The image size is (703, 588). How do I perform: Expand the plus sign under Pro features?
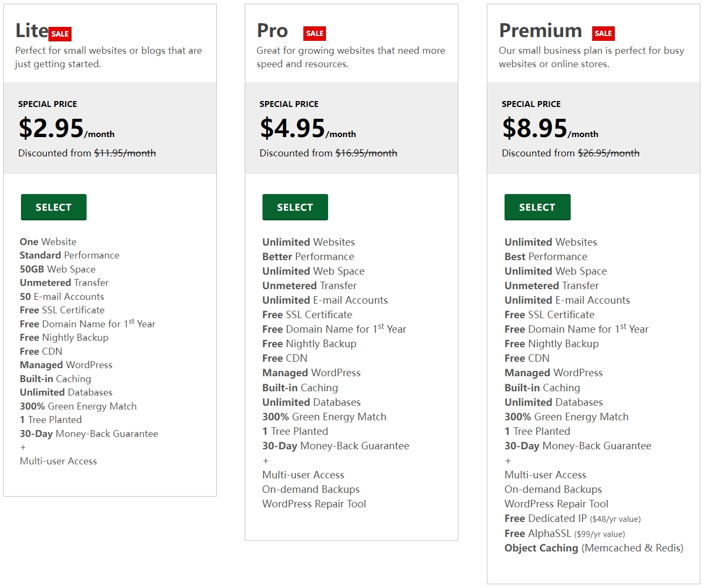click(266, 461)
